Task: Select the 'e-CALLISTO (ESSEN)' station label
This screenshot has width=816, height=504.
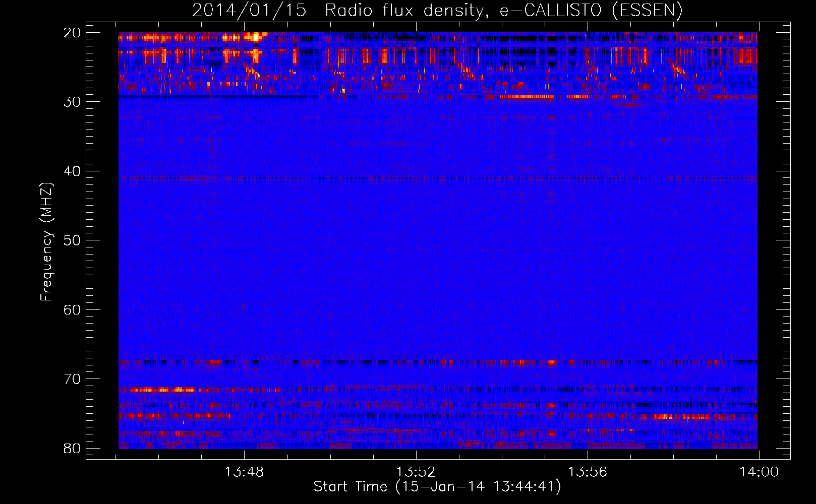Action: [x=591, y=11]
